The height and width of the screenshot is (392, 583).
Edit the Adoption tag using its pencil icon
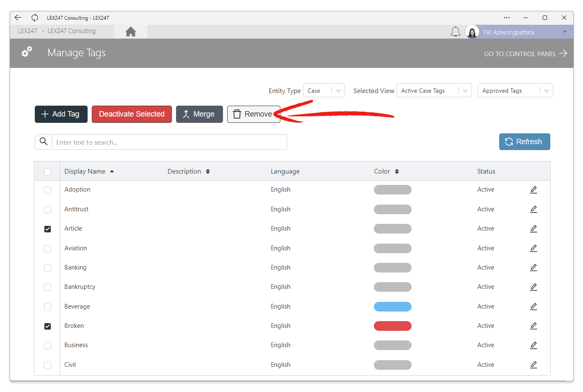click(x=533, y=190)
